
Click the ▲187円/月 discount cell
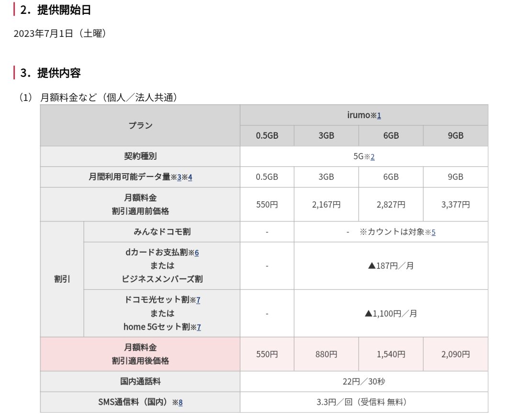[391, 266]
